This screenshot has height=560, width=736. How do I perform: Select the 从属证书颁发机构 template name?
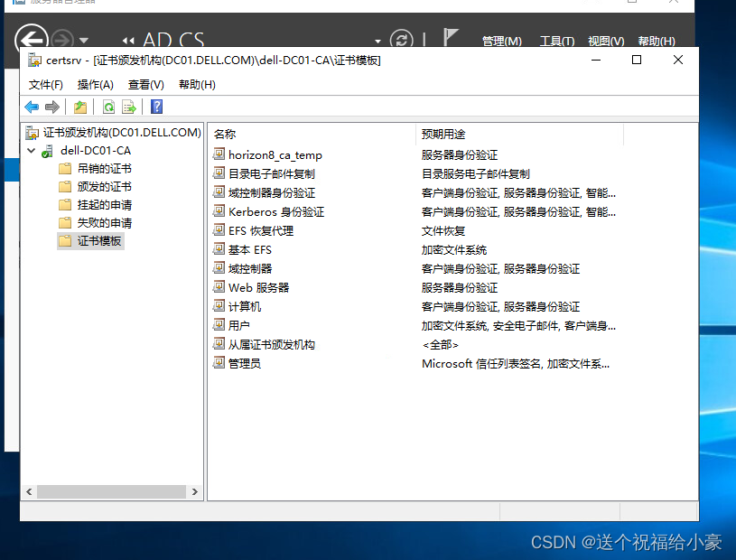click(271, 344)
